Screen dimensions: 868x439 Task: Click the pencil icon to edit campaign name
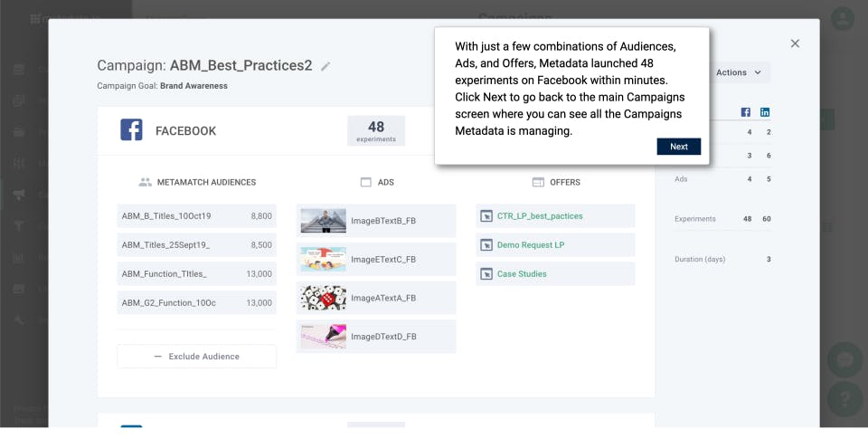325,66
